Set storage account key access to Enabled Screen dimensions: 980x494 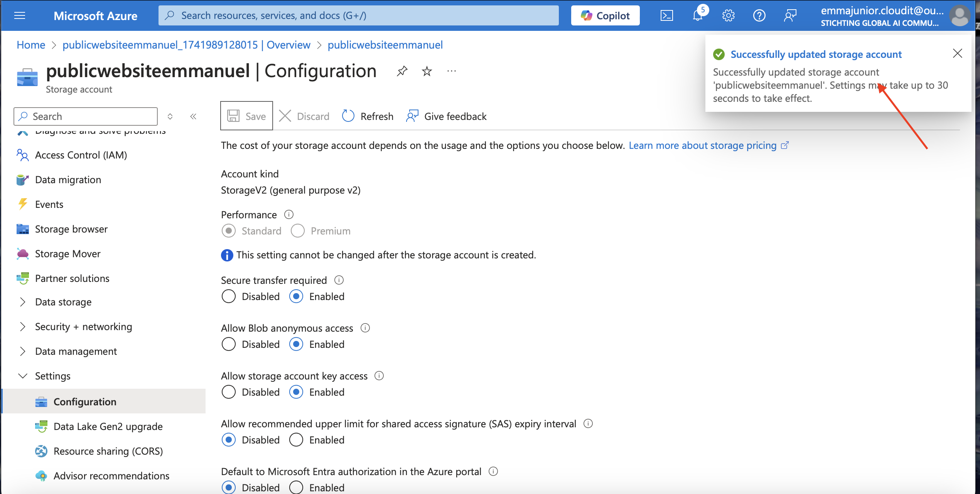point(296,392)
